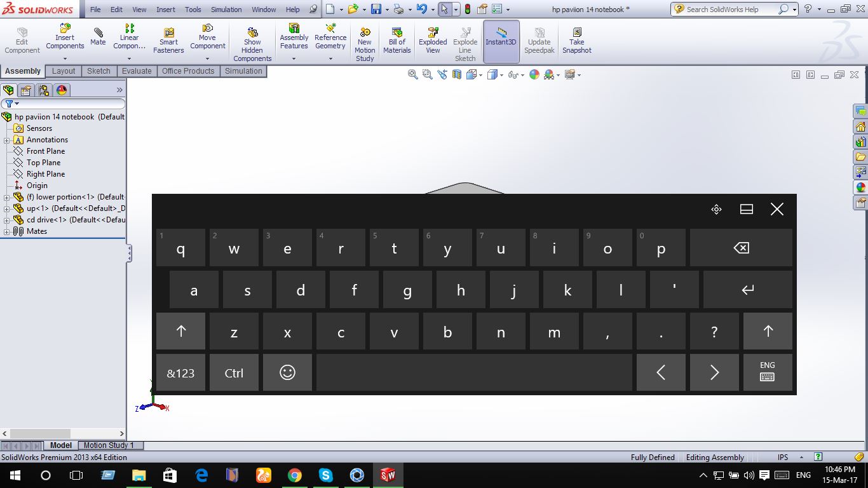Click the Save icon in the toolbar

[376, 10]
